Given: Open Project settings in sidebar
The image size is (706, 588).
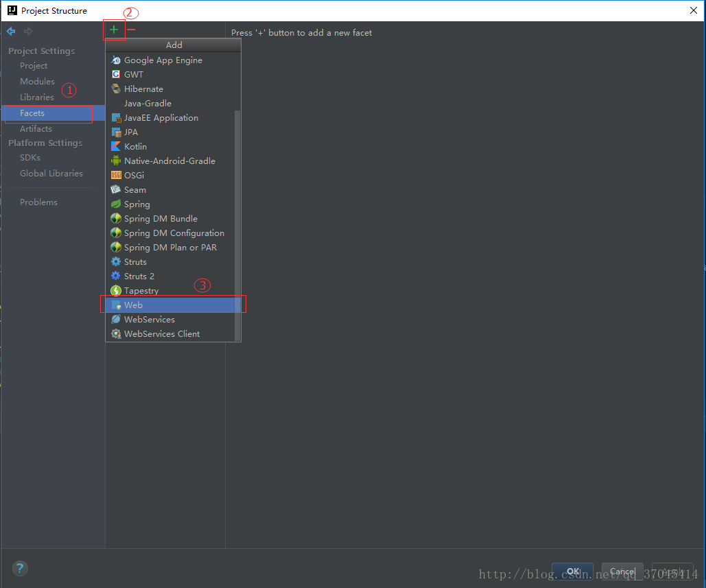Looking at the screenshot, I should click(34, 66).
